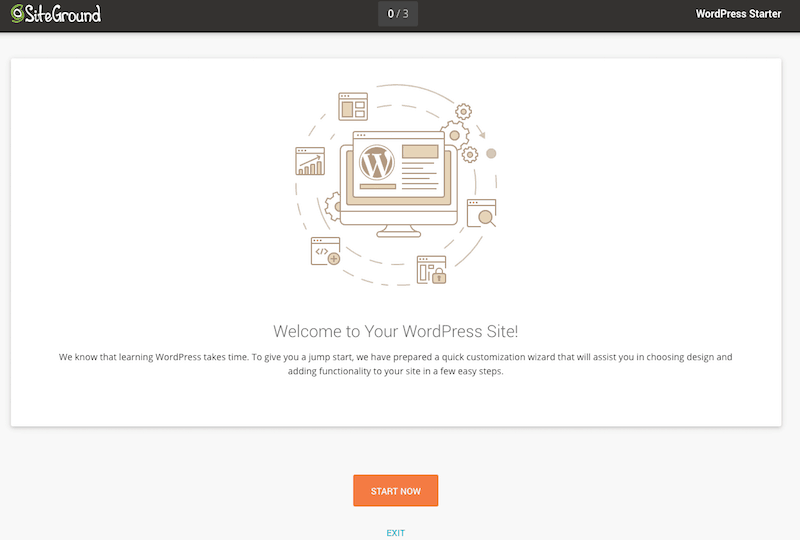Select the 0 / 3 step counter
This screenshot has width=800, height=540.
[x=398, y=14]
